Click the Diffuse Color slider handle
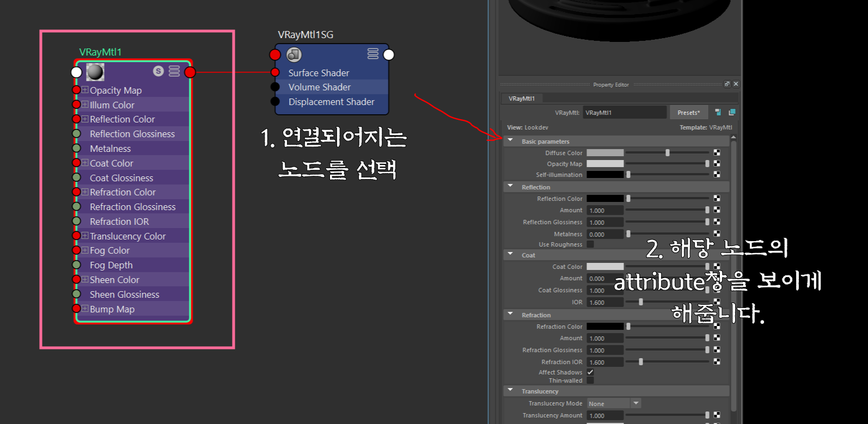 [668, 152]
